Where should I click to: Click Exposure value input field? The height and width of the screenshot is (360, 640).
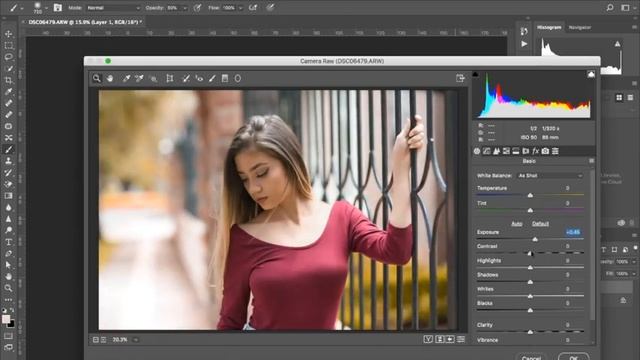click(x=573, y=232)
